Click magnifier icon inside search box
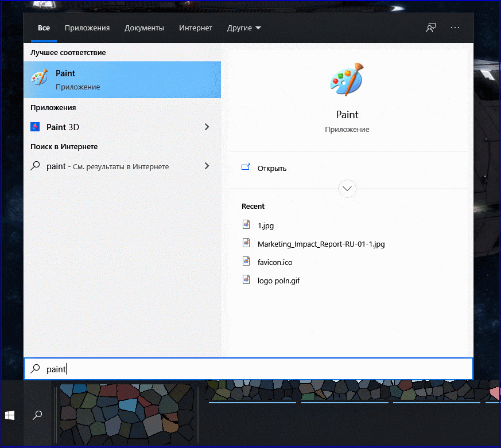Image resolution: width=501 pixels, height=448 pixels. (35, 369)
